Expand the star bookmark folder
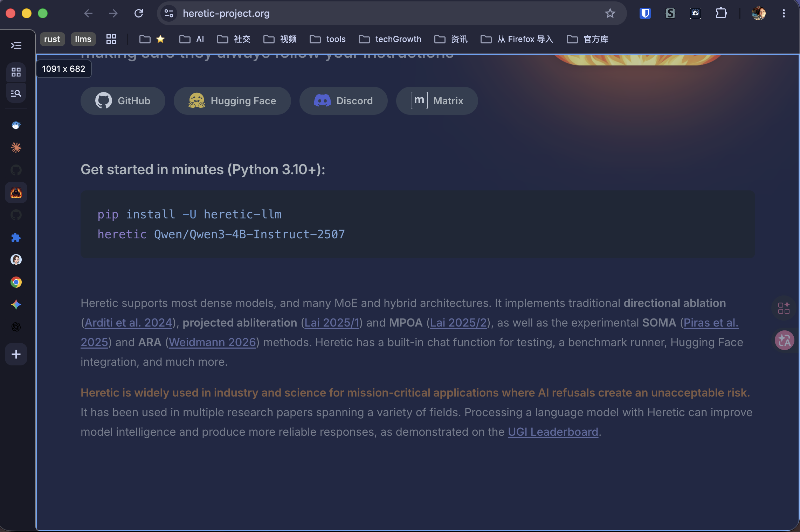The image size is (800, 532). [152, 39]
